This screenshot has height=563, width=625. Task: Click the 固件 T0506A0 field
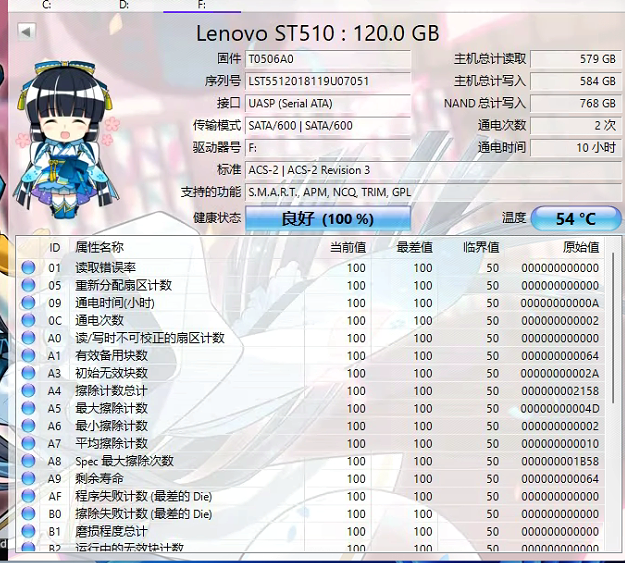[x=327, y=59]
